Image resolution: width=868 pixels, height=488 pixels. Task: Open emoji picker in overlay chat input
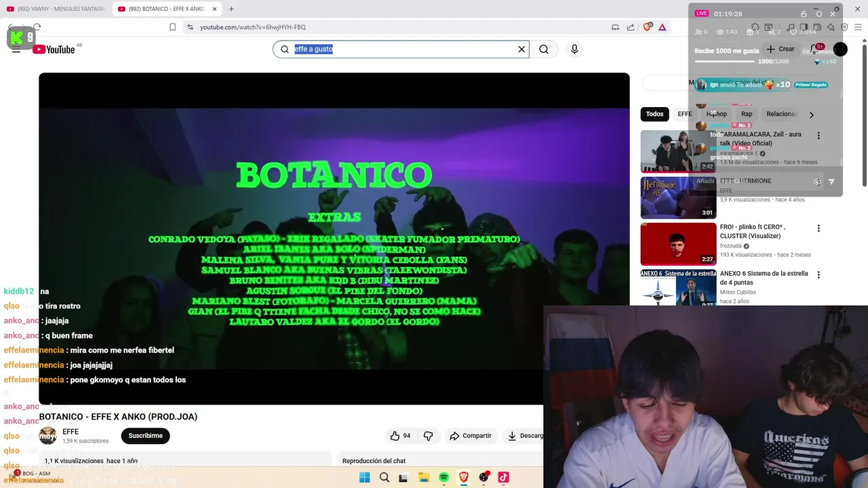pyautogui.click(x=817, y=182)
